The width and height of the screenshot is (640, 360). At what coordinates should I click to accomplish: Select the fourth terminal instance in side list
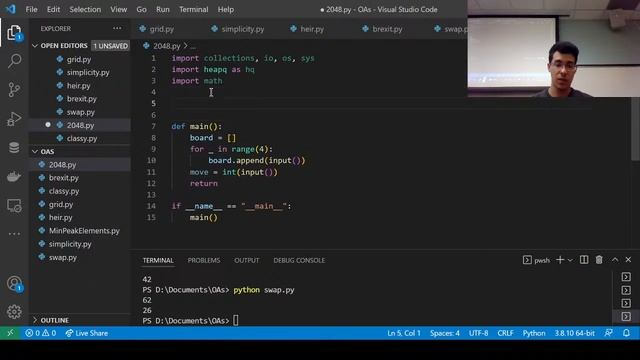click(x=626, y=316)
